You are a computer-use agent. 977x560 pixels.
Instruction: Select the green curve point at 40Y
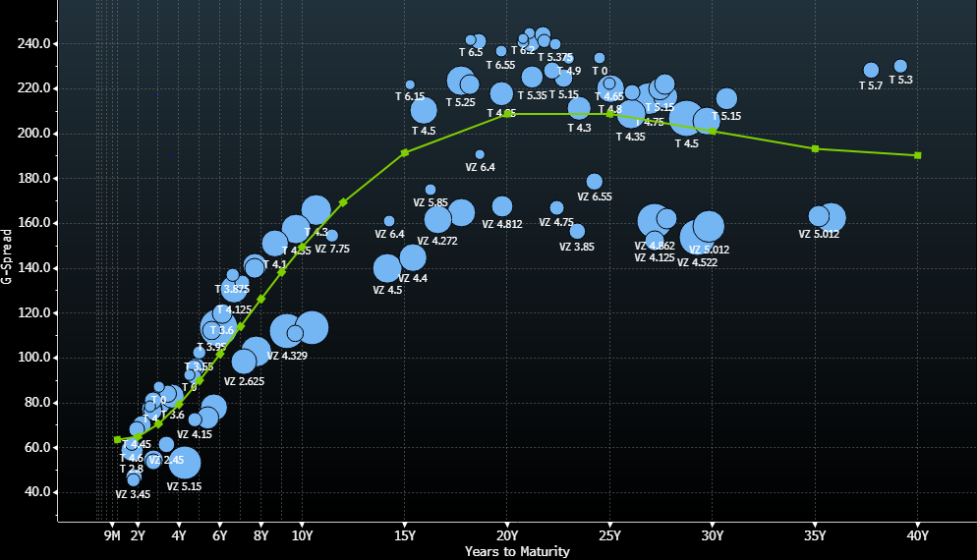[x=917, y=155]
